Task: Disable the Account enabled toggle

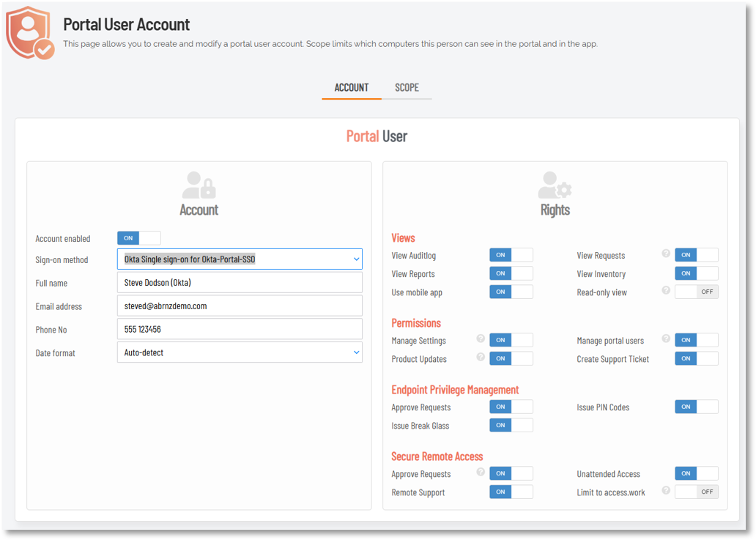Action: [x=139, y=238]
